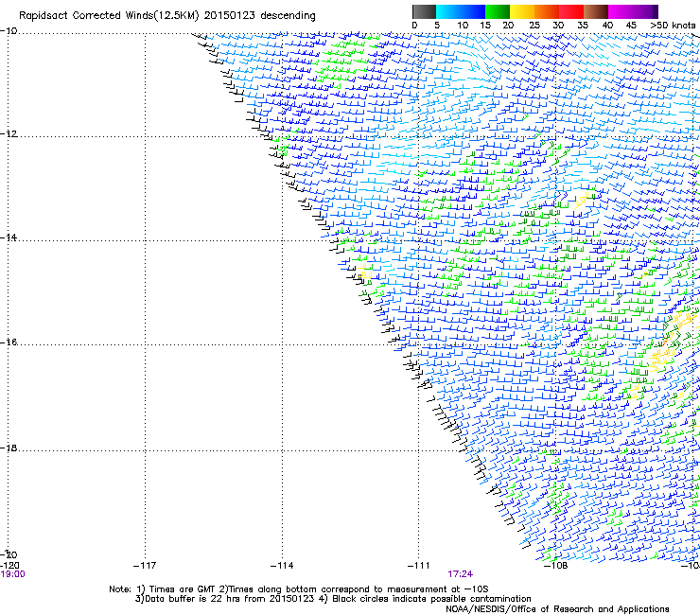700x615 pixels.
Task: Click the -108 longitude axis label
Action: [x=555, y=566]
